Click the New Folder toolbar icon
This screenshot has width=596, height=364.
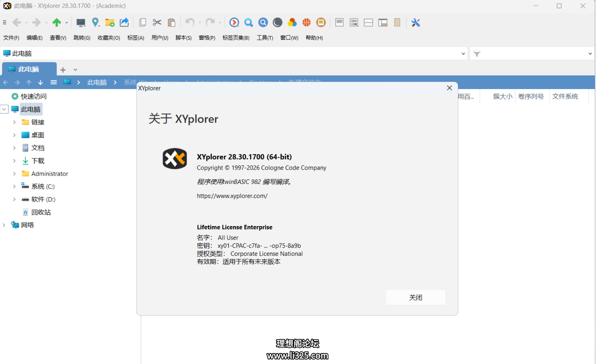tap(110, 23)
